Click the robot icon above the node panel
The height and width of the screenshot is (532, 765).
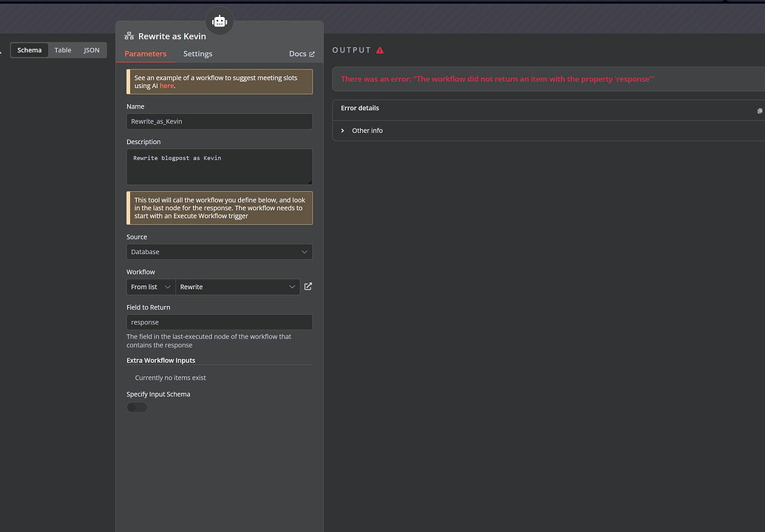pyautogui.click(x=220, y=21)
